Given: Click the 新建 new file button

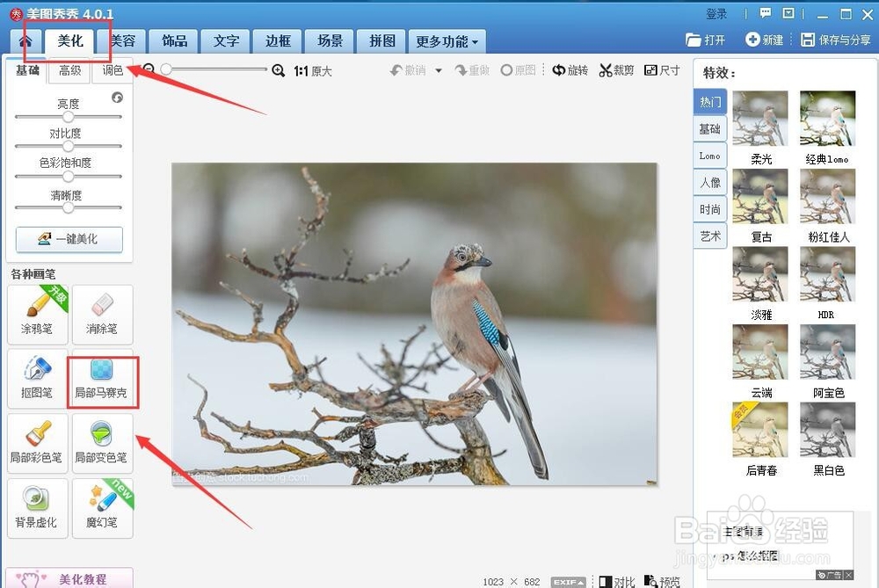Looking at the screenshot, I should coord(764,40).
